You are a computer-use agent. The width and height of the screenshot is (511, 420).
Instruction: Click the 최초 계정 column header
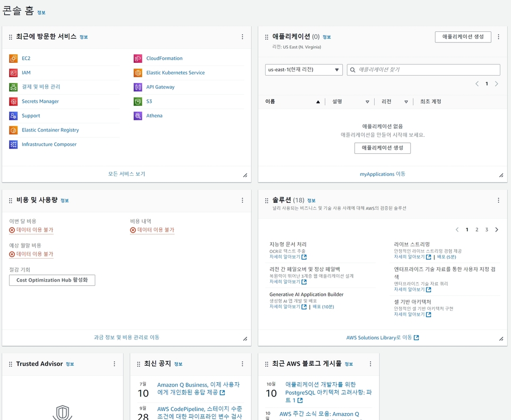point(431,102)
